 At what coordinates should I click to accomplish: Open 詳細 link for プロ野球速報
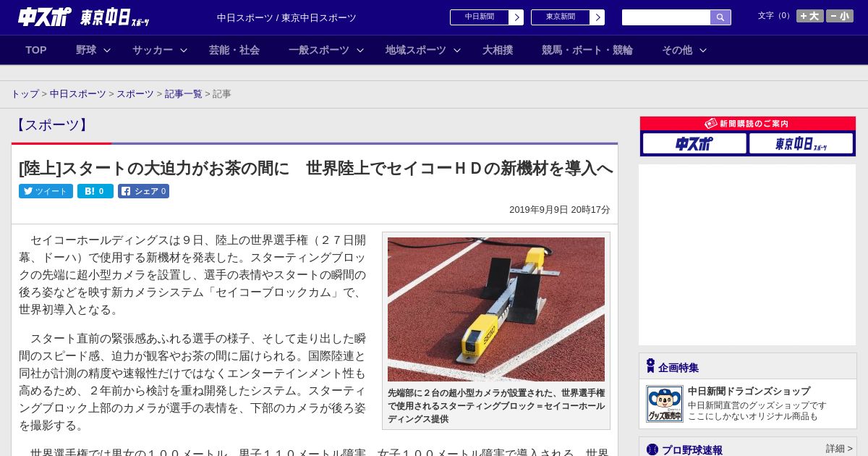[x=839, y=449]
